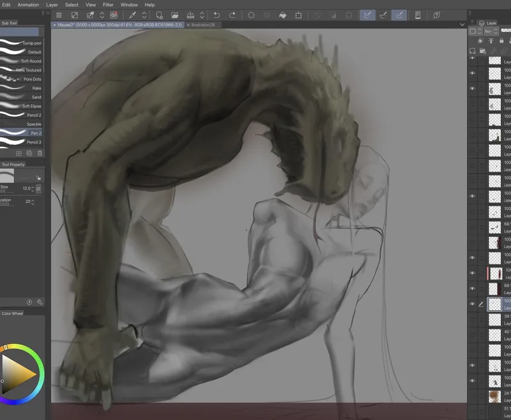Click the brush size 12.0 stepper arrows
Viewport: 511px width, 420px height.
click(33, 188)
